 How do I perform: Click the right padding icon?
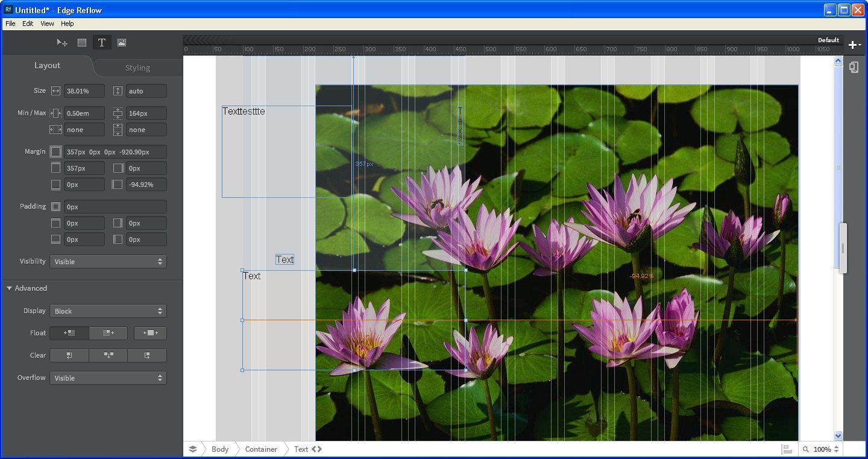pos(118,223)
